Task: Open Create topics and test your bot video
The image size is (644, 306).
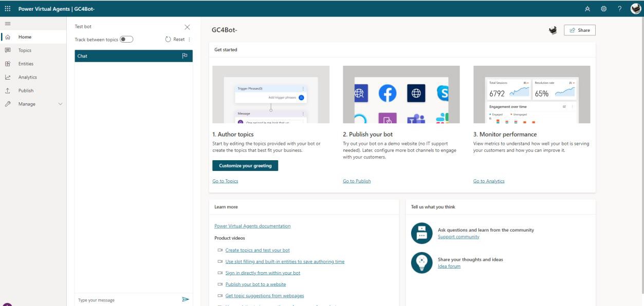Action: tap(257, 250)
